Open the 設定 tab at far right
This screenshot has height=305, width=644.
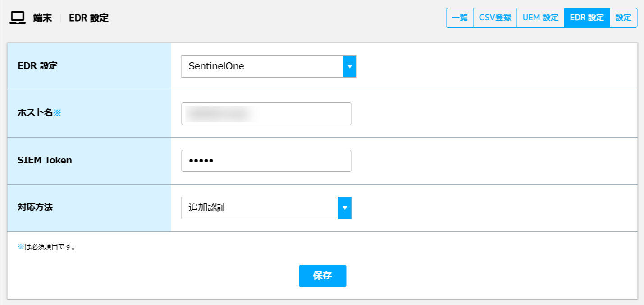[x=623, y=18]
